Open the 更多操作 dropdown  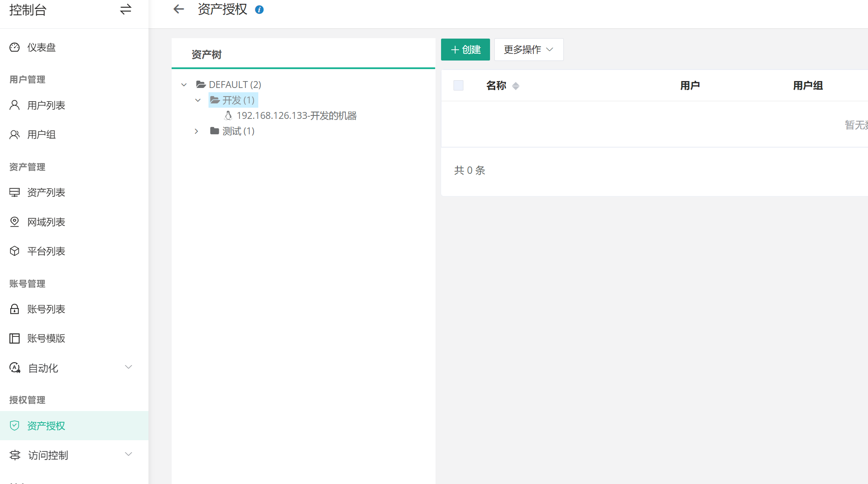[529, 49]
